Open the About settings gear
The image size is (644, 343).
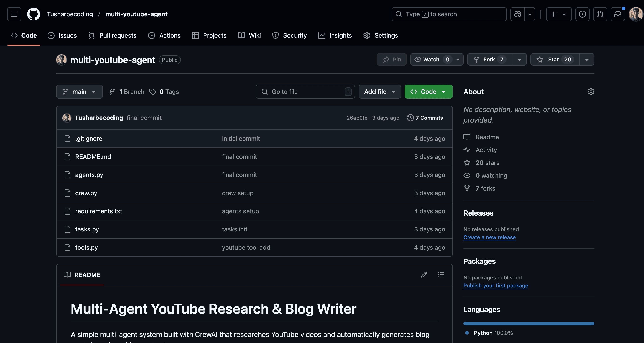[590, 92]
